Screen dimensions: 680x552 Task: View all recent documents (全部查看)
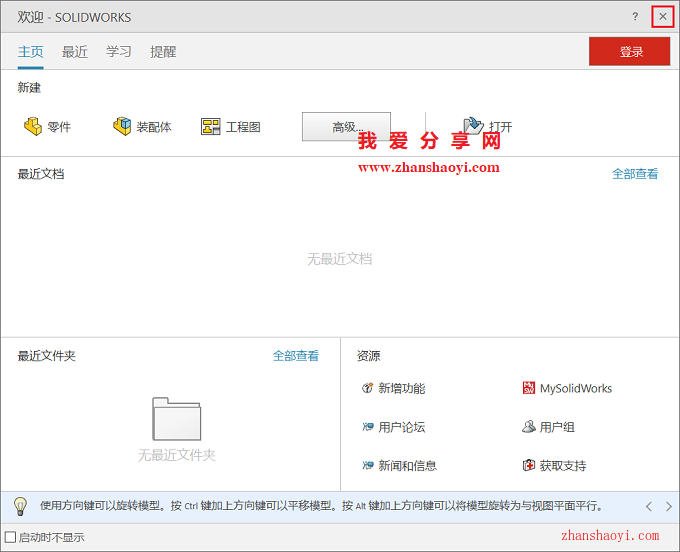coord(635,174)
